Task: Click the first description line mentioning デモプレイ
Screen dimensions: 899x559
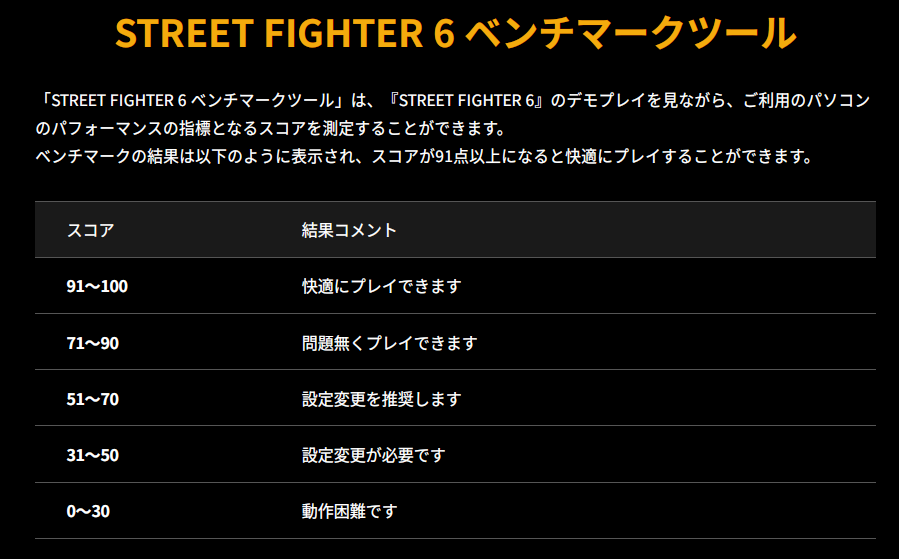Action: 453,100
